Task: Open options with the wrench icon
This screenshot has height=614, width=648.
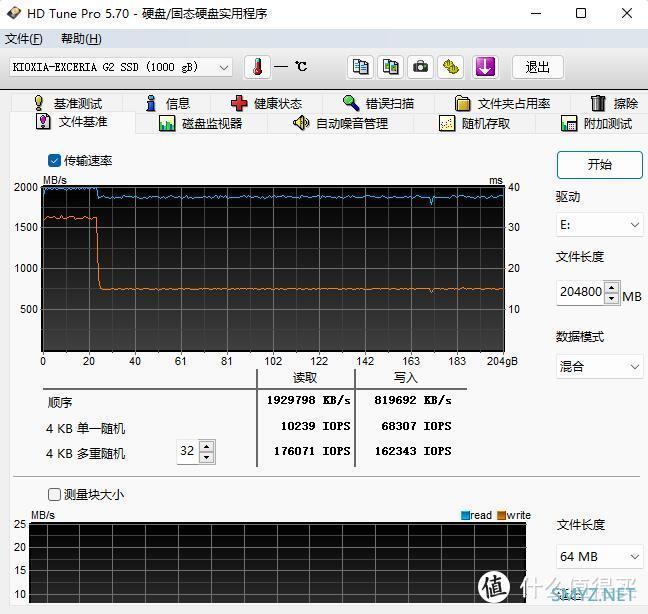Action: (450, 67)
